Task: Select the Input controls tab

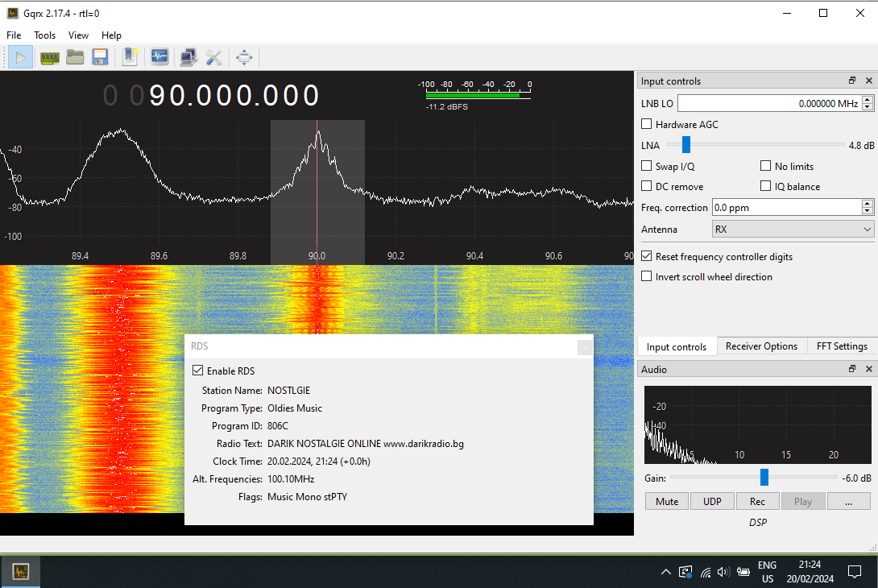Action: (677, 346)
